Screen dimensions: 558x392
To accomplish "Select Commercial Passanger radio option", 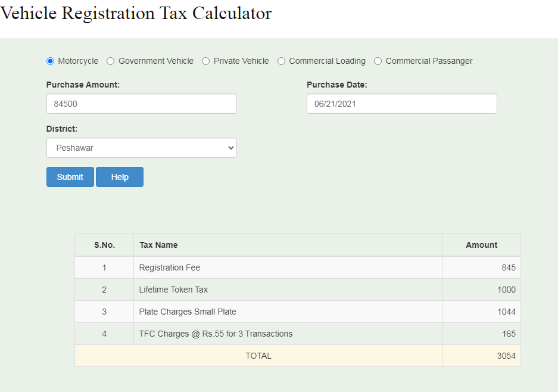I will coord(378,61).
